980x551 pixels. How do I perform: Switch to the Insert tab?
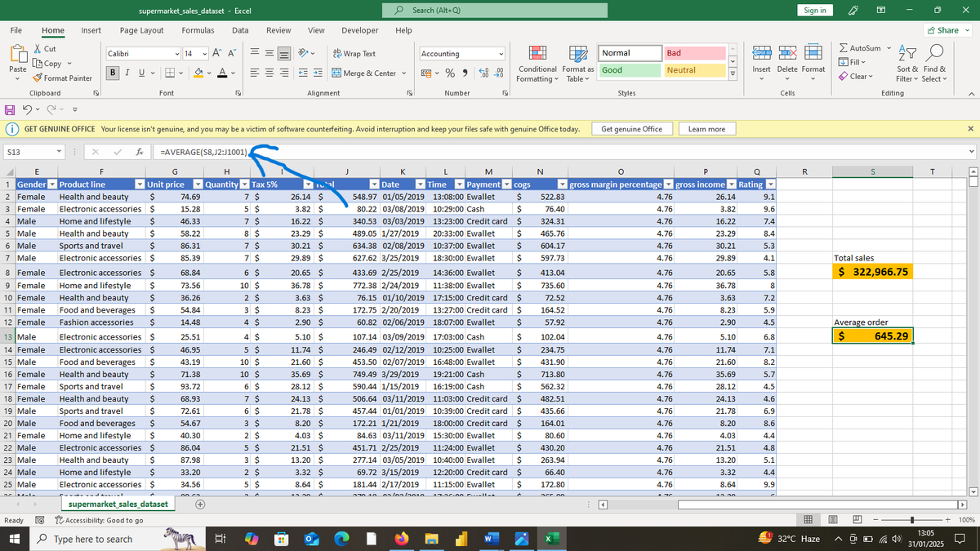pos(91,30)
